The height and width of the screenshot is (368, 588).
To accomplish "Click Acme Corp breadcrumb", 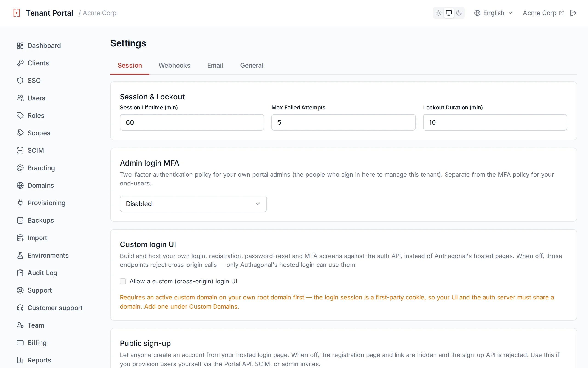I will click(99, 13).
